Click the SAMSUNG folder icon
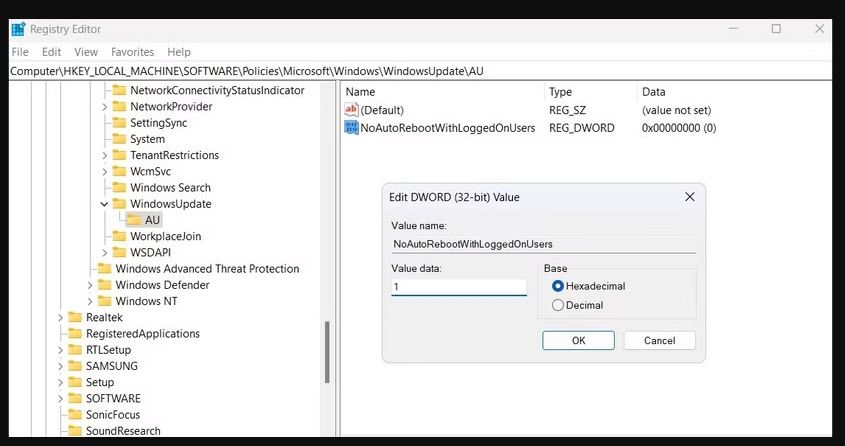This screenshot has width=845, height=446. point(75,366)
